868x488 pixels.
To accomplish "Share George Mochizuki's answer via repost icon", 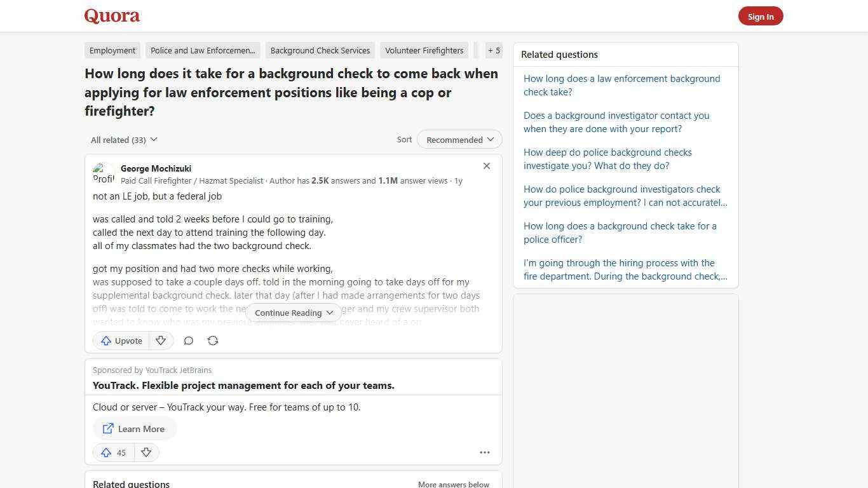I will coord(213,341).
